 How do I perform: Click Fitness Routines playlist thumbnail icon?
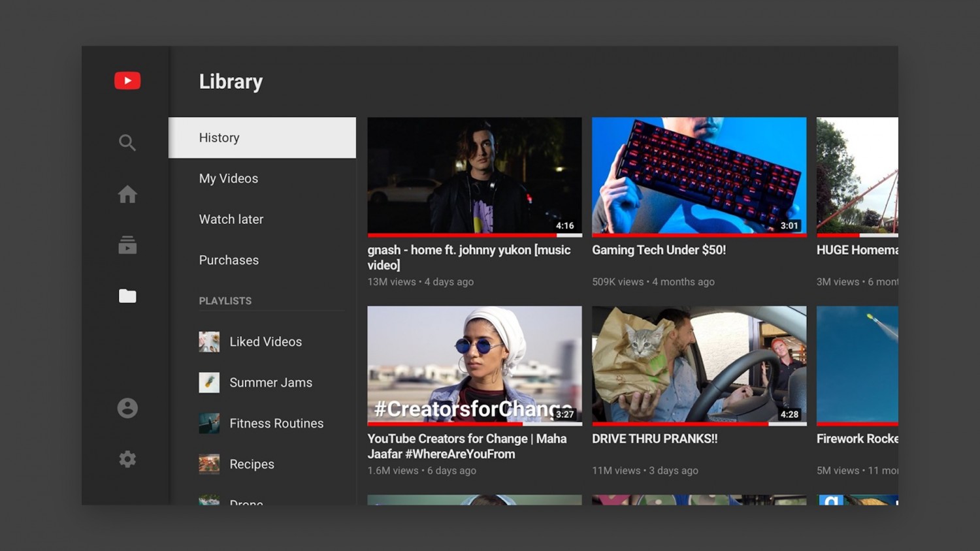(209, 423)
